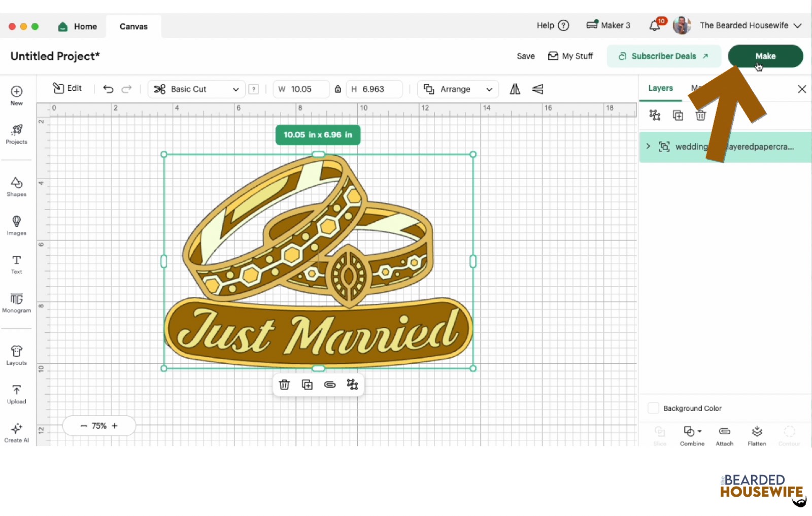Open the Shapes tool in sidebar

(16, 186)
